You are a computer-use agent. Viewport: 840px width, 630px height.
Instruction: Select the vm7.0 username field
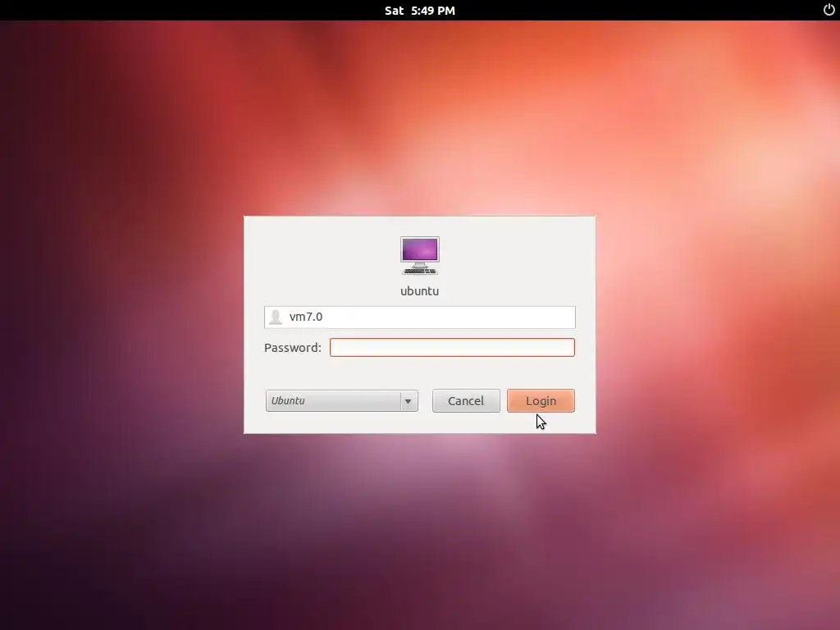(420, 317)
